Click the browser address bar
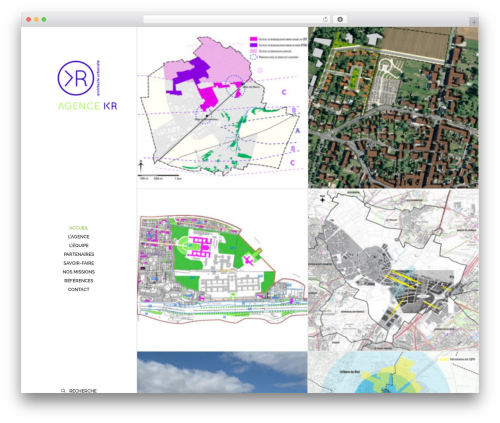The width and height of the screenshot is (500, 423). (237, 19)
